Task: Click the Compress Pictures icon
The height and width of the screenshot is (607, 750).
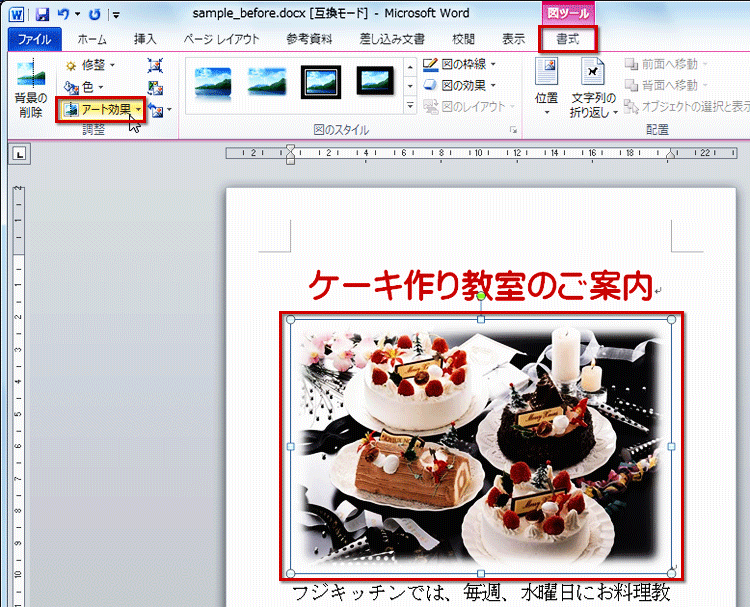Action: 155,65
